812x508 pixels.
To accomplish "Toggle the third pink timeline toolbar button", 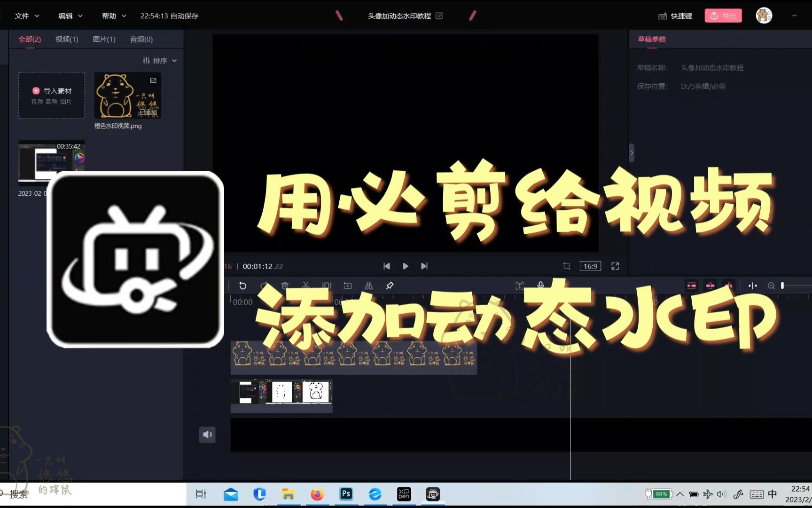I will (729, 286).
